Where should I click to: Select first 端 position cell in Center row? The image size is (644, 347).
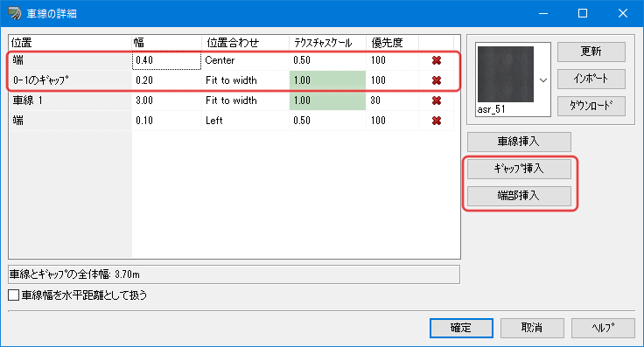[71, 60]
